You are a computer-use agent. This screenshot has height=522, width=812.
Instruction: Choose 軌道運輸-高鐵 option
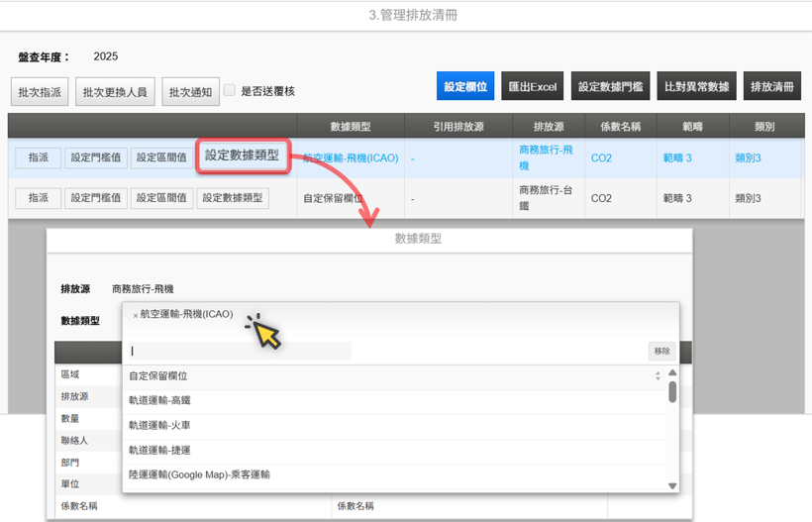coord(159,401)
